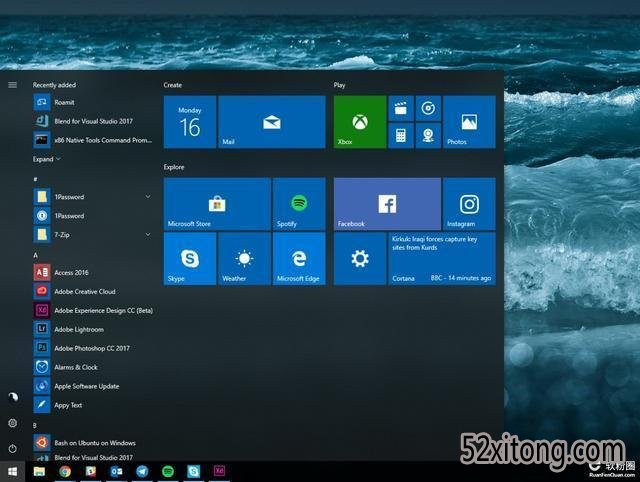This screenshot has width=640, height=482.
Task: Open the Weather tile
Action: (x=244, y=258)
